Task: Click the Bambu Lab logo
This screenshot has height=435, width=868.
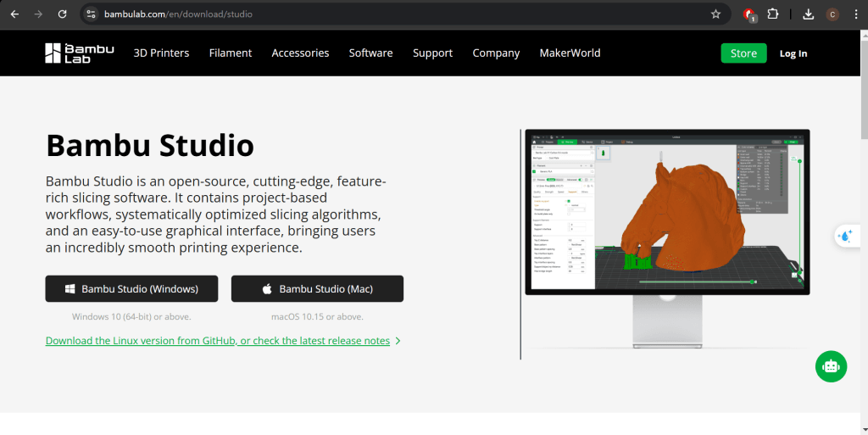Action: pyautogui.click(x=79, y=53)
